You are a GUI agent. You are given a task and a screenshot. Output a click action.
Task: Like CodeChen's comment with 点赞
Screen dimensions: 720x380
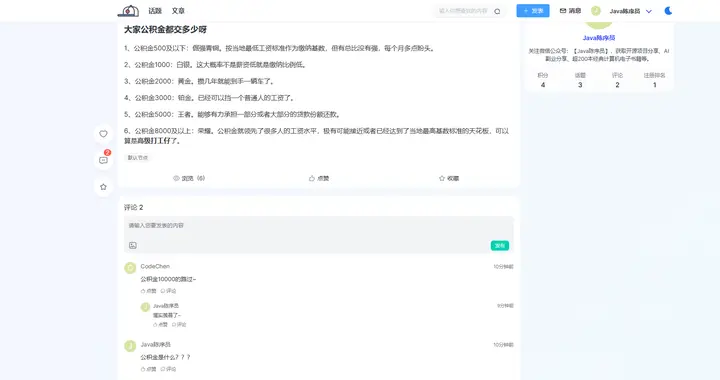click(x=148, y=291)
